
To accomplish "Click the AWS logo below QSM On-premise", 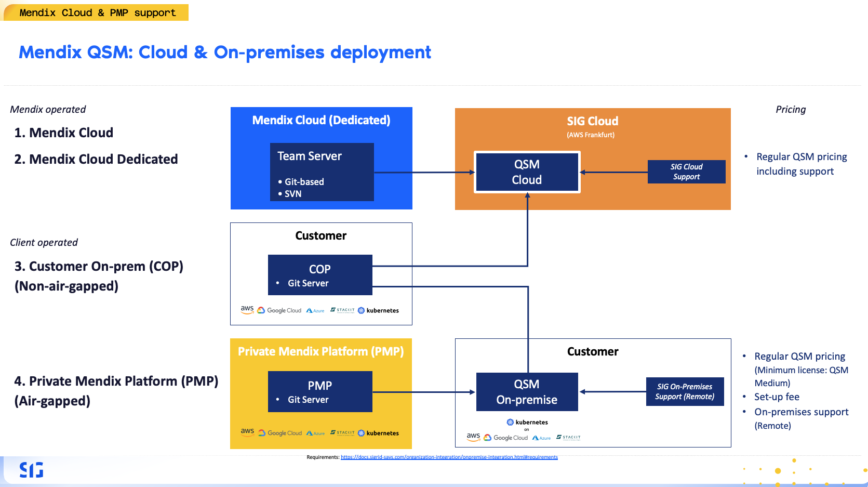I will coord(473,437).
